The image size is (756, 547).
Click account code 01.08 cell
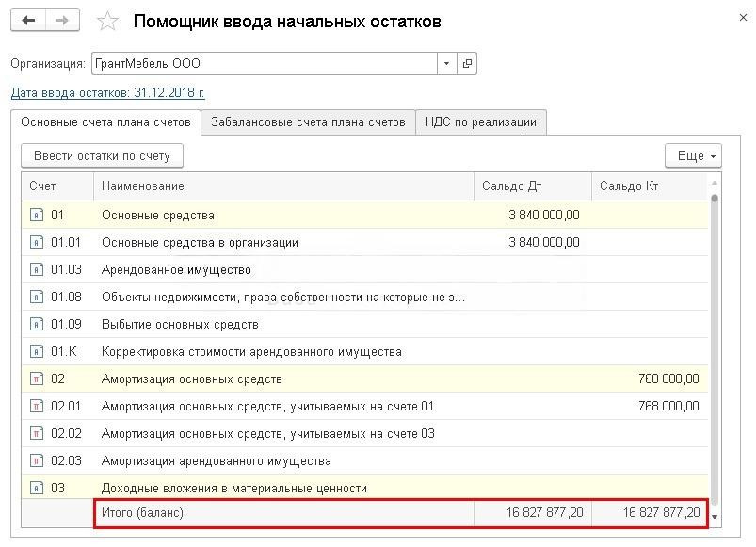point(66,297)
